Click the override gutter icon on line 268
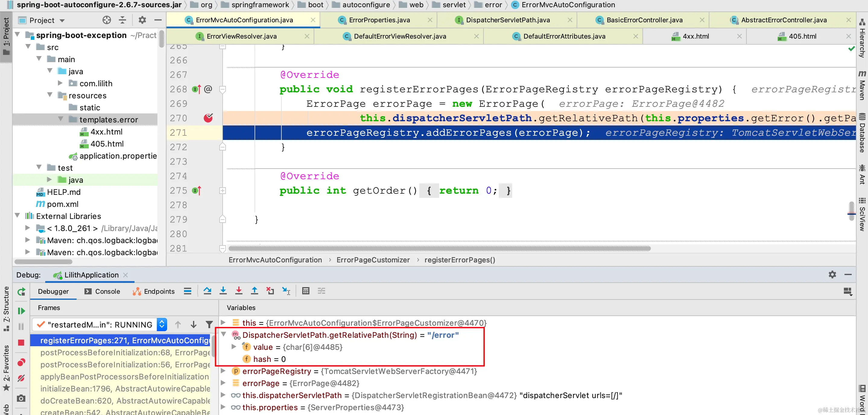The width and height of the screenshot is (868, 415). [196, 89]
